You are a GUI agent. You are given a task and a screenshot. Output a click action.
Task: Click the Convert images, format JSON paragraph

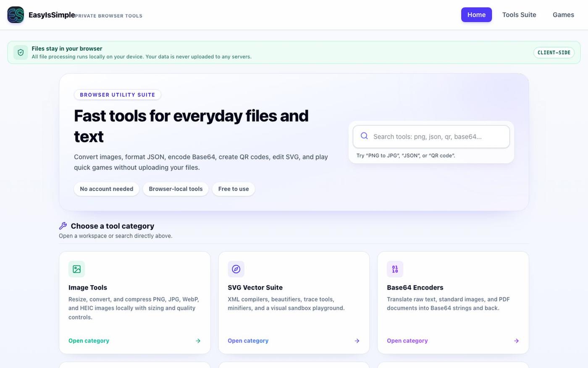coord(201,162)
